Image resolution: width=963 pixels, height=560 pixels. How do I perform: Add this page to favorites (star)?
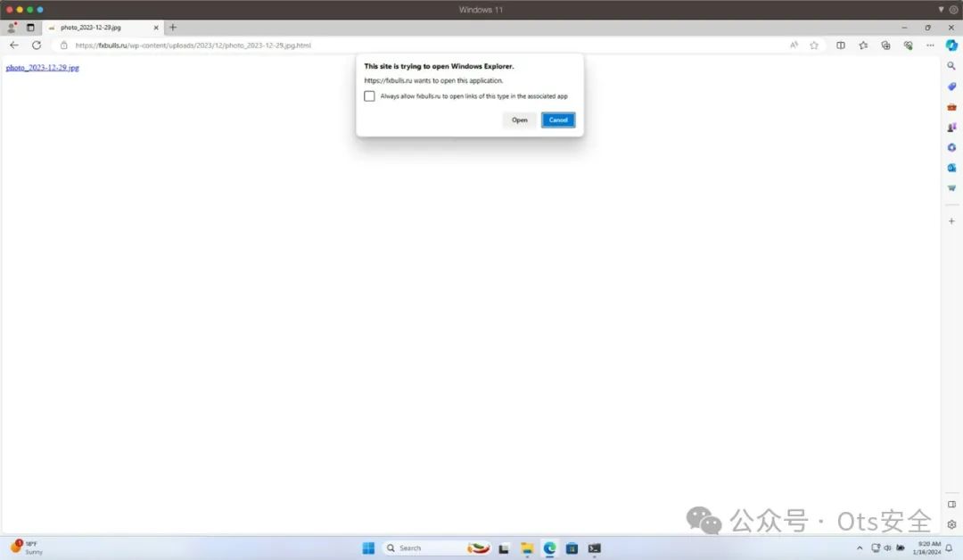(814, 45)
